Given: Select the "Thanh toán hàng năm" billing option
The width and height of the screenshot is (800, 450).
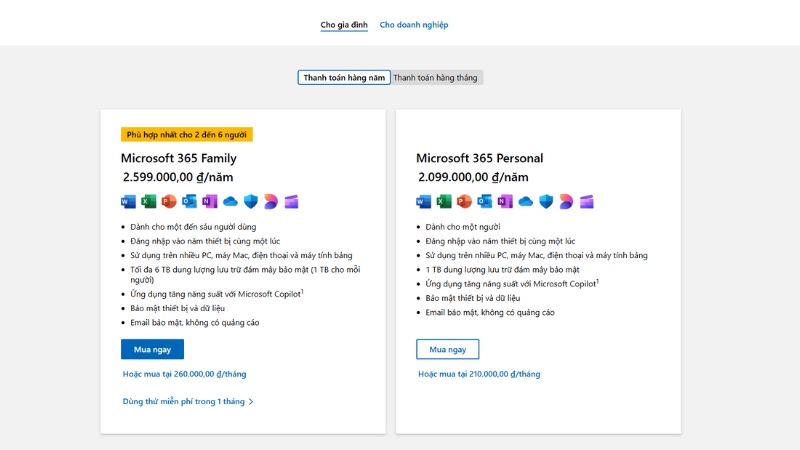Looking at the screenshot, I should 344,77.
